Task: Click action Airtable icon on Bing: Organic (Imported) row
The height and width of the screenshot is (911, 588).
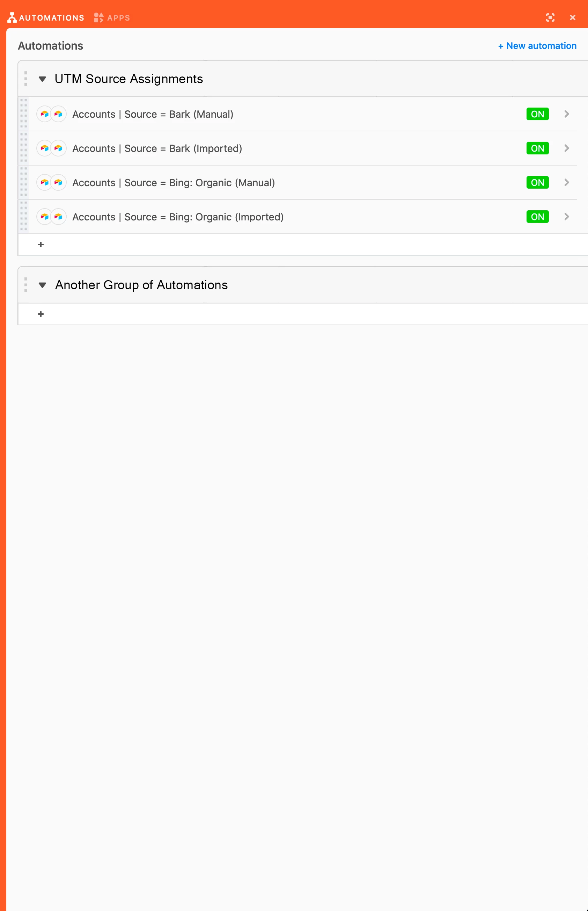Action: click(x=58, y=217)
